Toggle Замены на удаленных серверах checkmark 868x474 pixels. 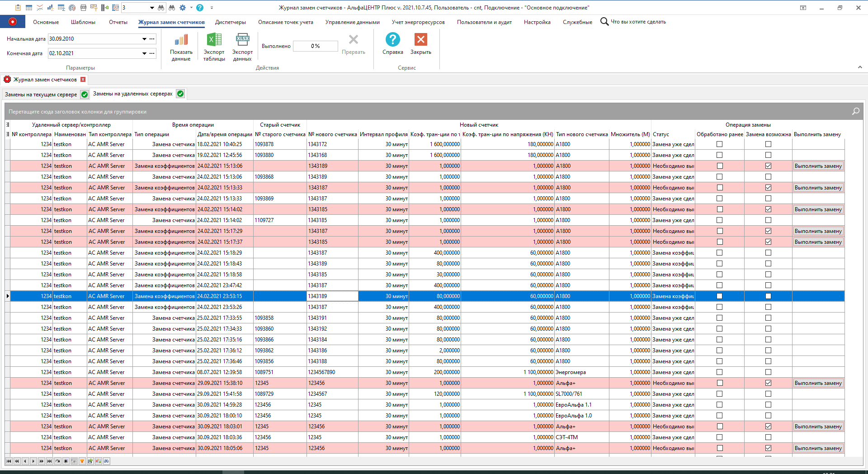click(x=180, y=94)
